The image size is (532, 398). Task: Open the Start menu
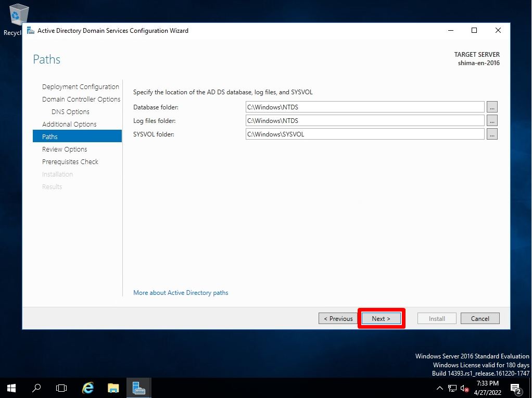11,388
